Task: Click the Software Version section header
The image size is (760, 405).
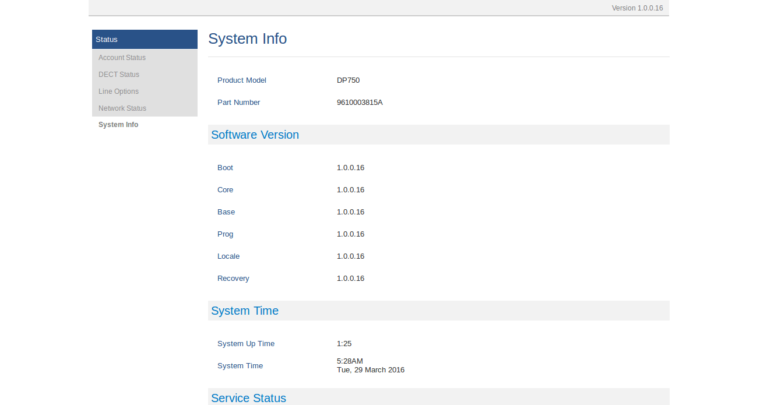Action: (254, 135)
